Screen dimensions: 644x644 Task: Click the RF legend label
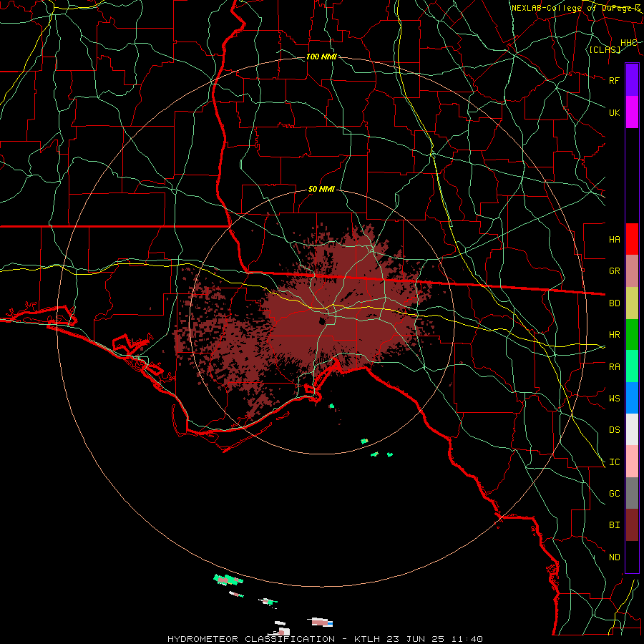pyautogui.click(x=614, y=80)
